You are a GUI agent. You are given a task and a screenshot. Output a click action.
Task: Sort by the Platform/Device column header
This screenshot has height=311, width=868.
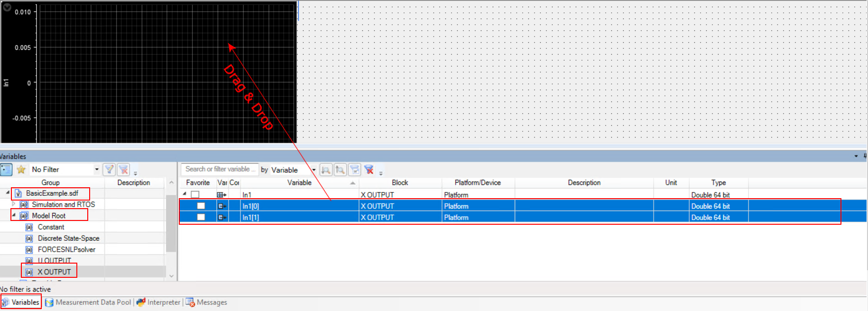[477, 183]
